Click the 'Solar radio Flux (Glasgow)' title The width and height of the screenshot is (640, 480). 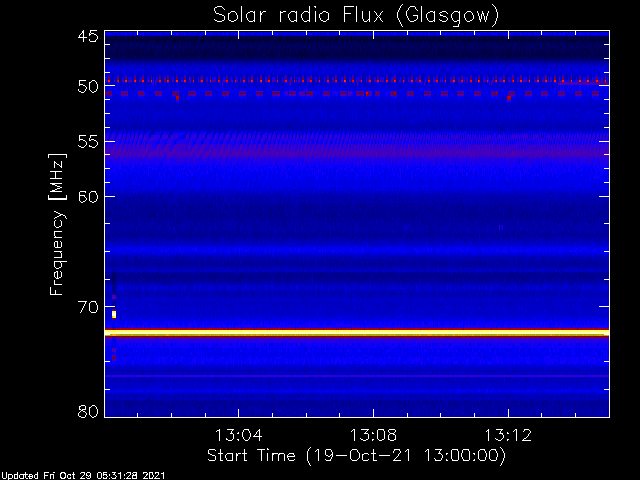point(356,16)
